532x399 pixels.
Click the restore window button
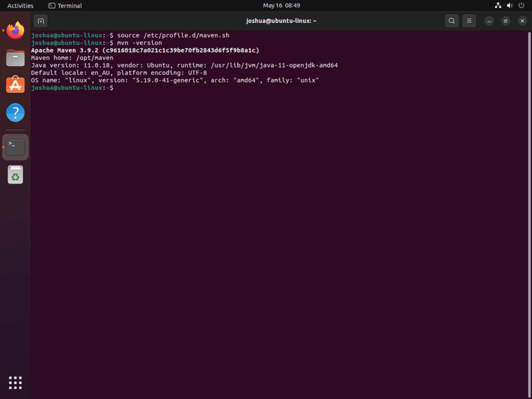click(505, 21)
